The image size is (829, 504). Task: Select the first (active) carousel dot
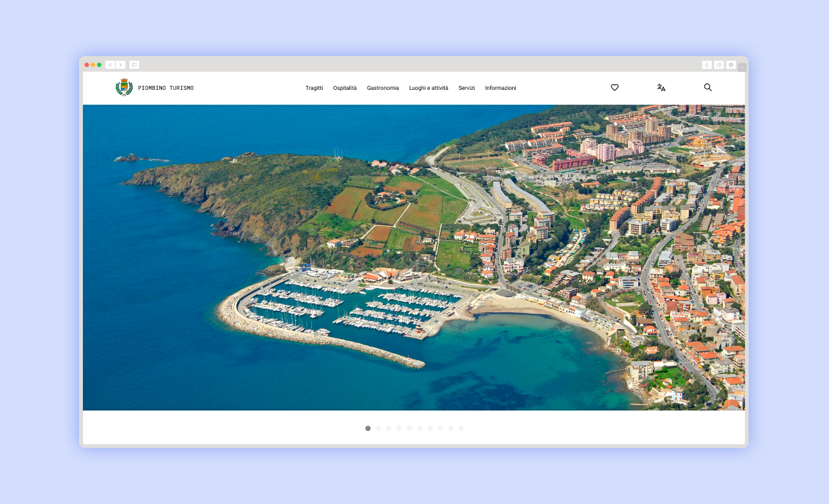[x=368, y=428]
